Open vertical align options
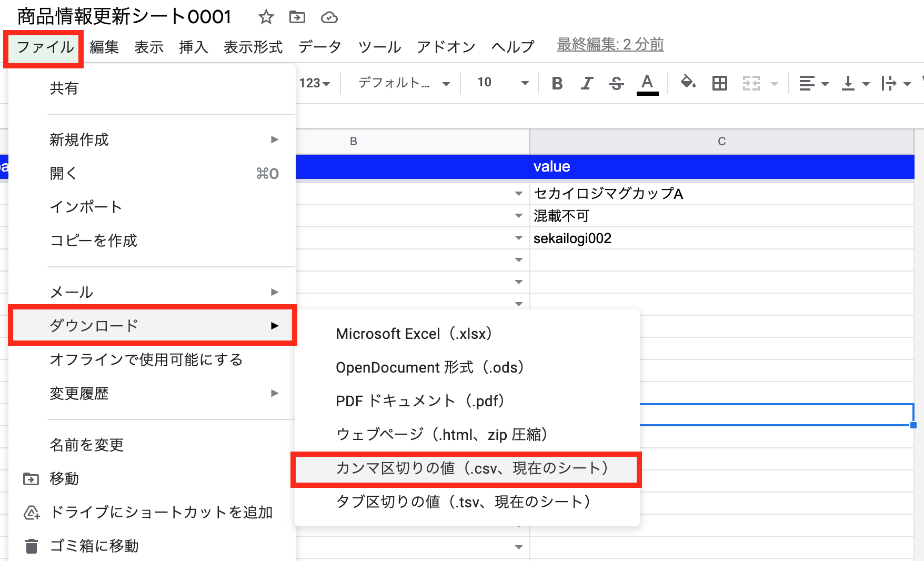Screen dimensions: 924x561 pyautogui.click(x=855, y=83)
